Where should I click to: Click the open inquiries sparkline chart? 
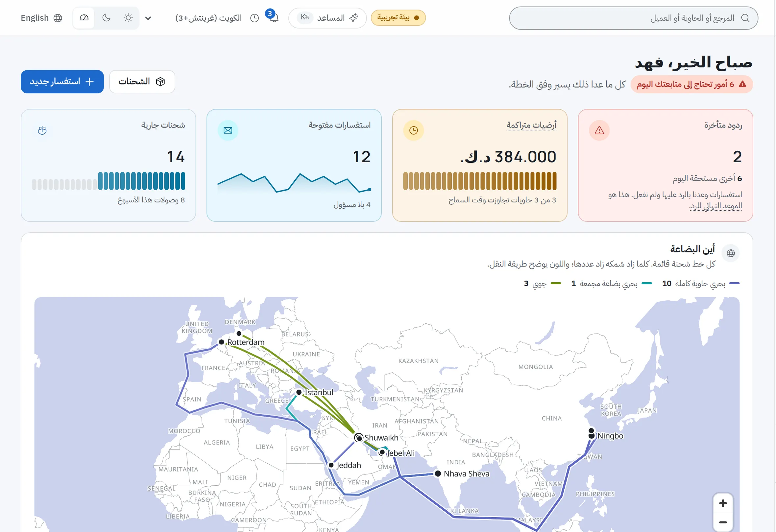point(294,183)
